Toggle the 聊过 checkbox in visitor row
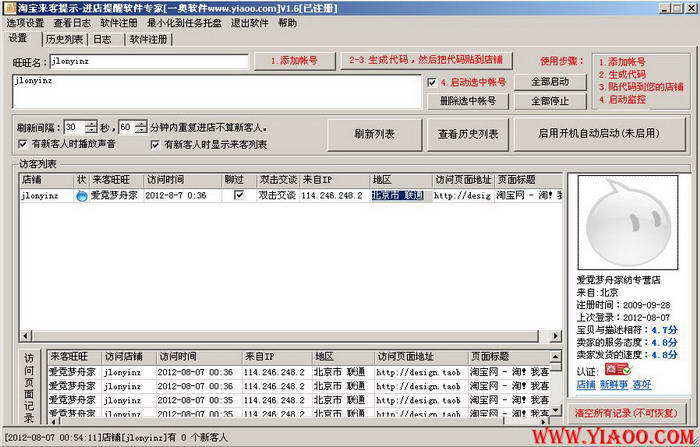Image resolution: width=700 pixels, height=447 pixels. click(x=238, y=196)
